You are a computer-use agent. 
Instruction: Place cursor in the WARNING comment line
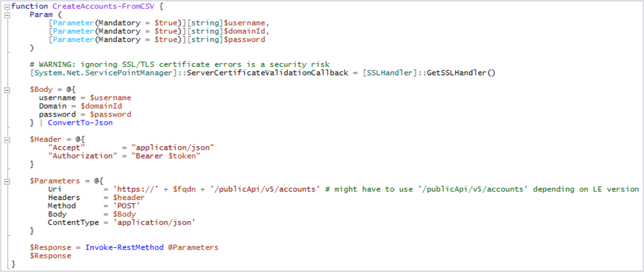click(x=179, y=64)
